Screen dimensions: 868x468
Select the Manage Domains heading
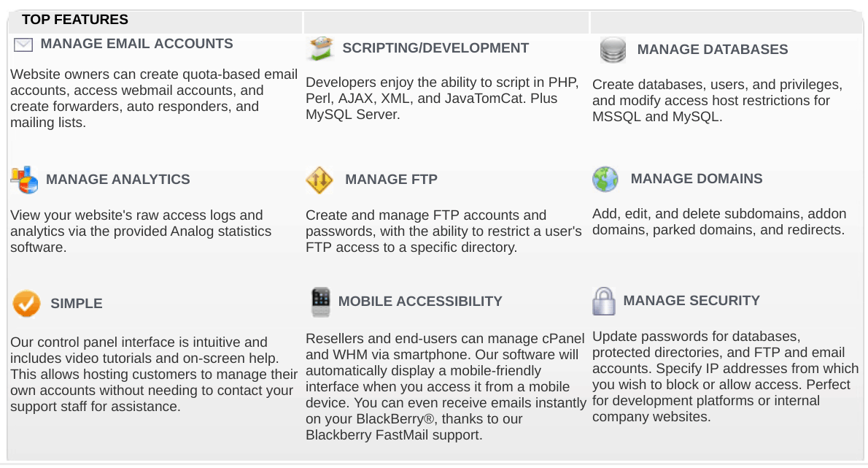(x=697, y=179)
